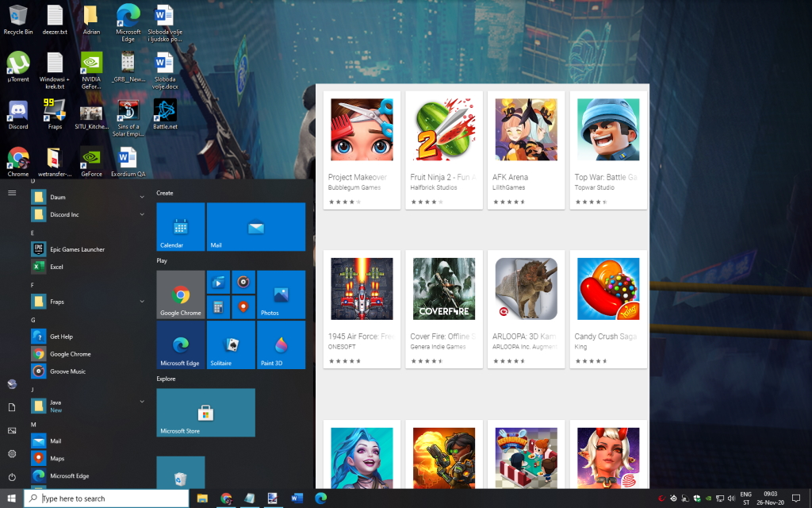The height and width of the screenshot is (508, 812).
Task: Open the Fraps desktop shortcut
Action: tap(55, 115)
